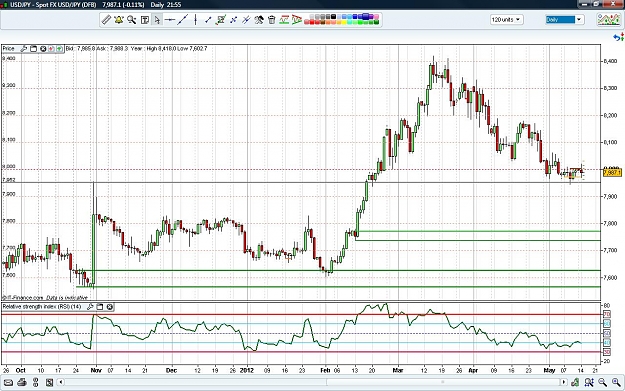Open RSI indicator settings wrench
Viewport: 625px width, 391px height.
pyautogui.click(x=90, y=307)
